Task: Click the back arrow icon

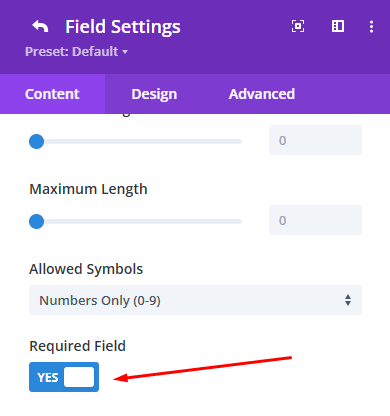Action: (40, 26)
